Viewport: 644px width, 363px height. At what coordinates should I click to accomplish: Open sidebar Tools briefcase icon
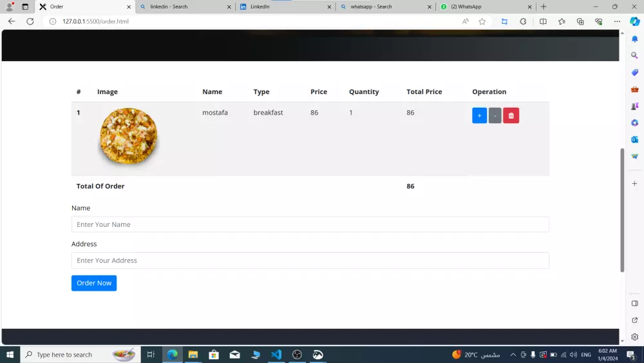634,89
